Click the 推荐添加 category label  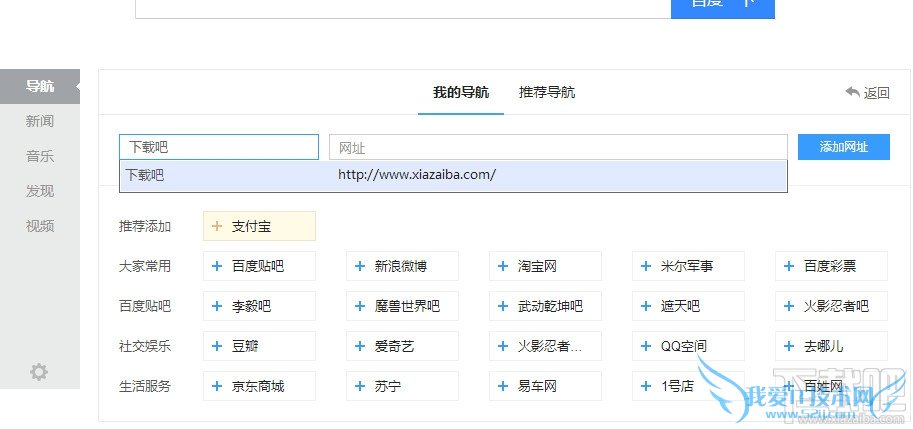[145, 226]
